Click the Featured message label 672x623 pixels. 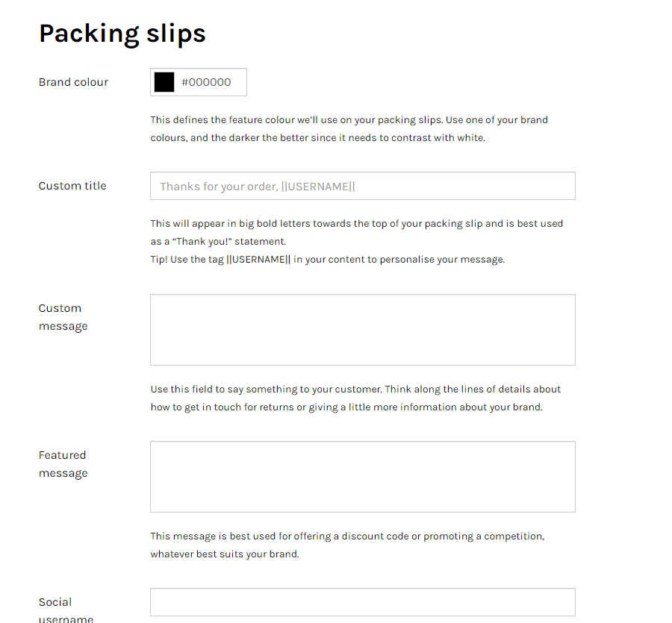point(63,464)
